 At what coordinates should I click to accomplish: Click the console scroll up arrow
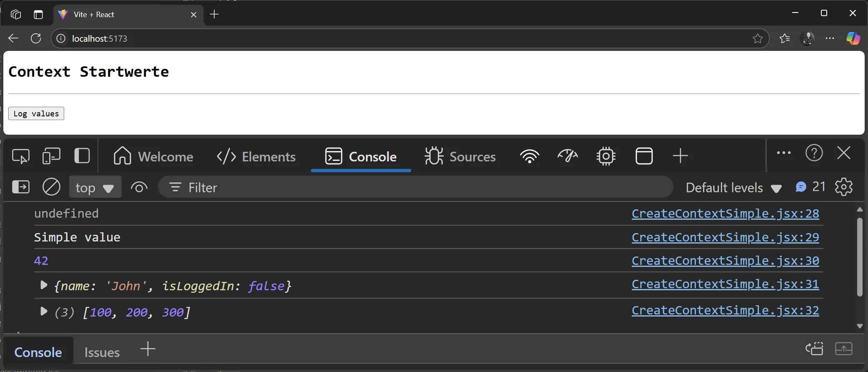point(859,209)
